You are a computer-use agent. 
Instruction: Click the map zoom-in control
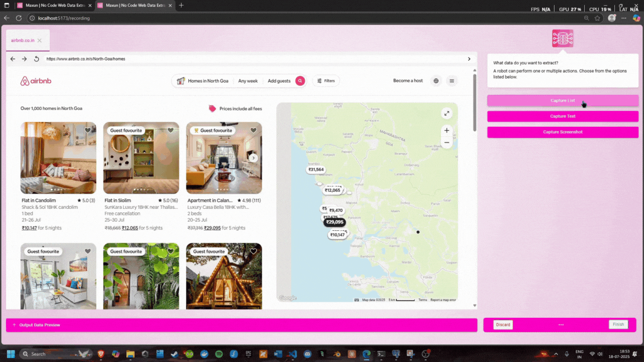pos(447,130)
